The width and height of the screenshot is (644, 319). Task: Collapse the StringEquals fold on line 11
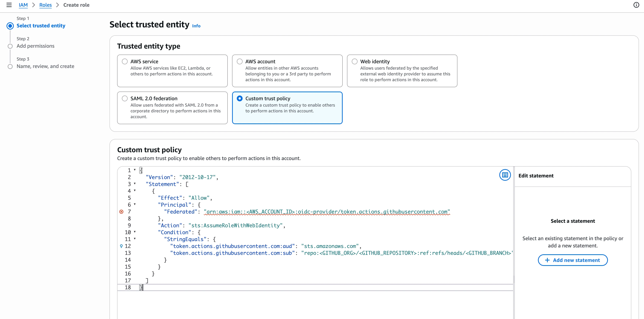135,239
